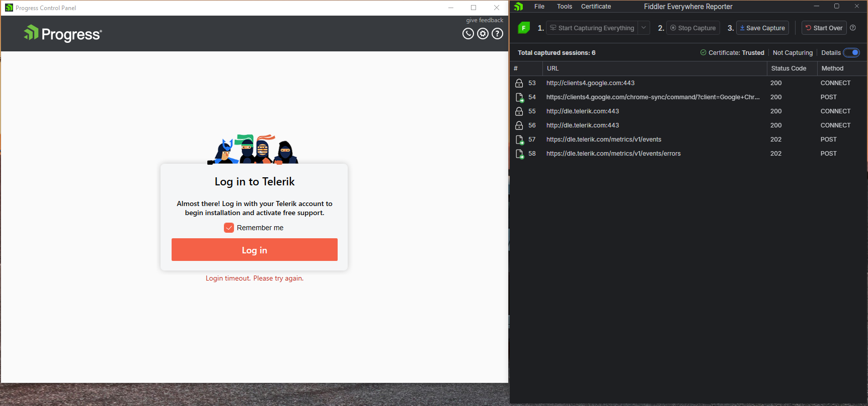Viewport: 868px width, 406px height.
Task: Maximize the Progress Control Panel window
Action: [x=474, y=8]
